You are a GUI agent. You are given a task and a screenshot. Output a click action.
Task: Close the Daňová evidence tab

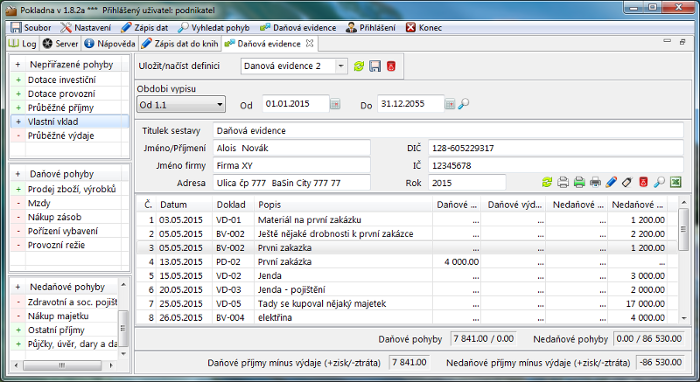(x=309, y=43)
